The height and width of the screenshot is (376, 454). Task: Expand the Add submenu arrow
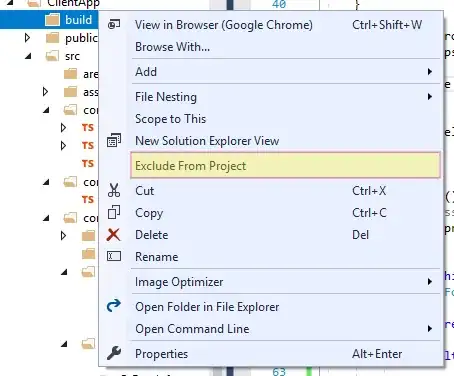coord(430,72)
